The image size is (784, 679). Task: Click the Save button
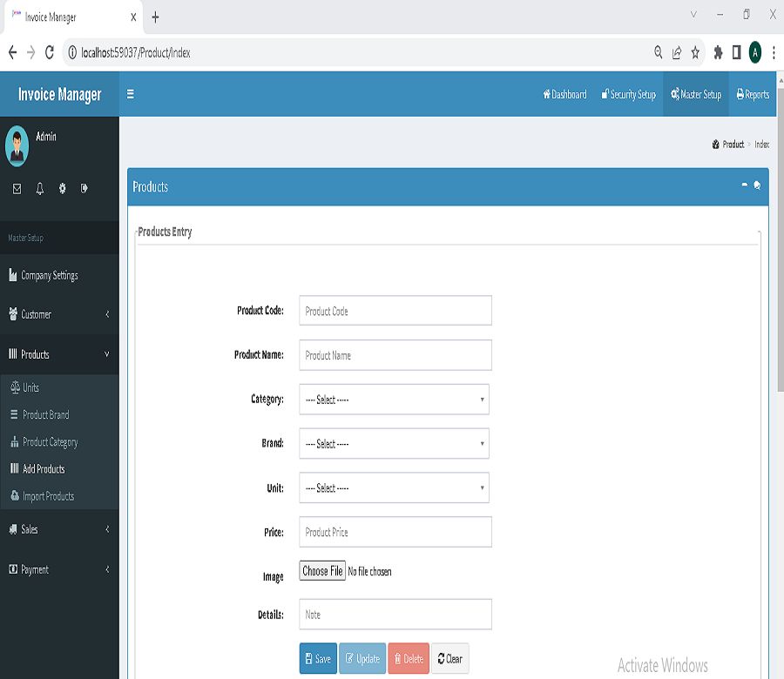coord(318,658)
